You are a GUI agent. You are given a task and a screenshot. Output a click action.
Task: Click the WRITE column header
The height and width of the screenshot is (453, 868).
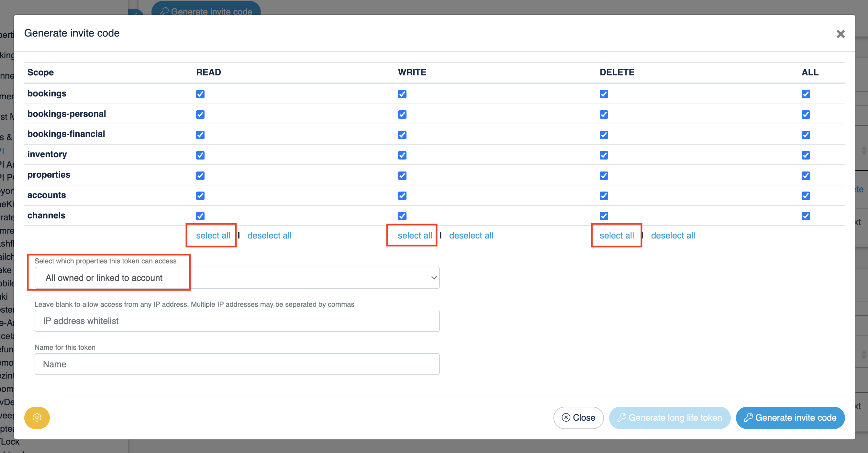[412, 72]
